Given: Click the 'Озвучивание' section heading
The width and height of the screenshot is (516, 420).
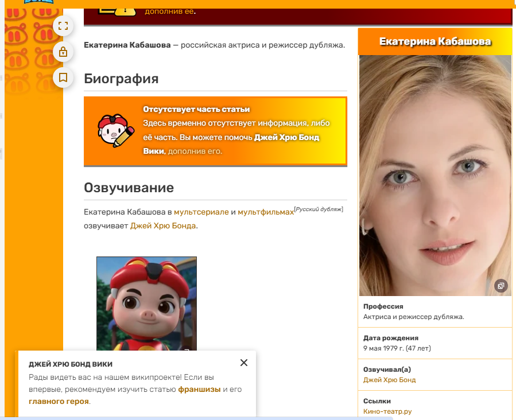Looking at the screenshot, I should point(129,188).
